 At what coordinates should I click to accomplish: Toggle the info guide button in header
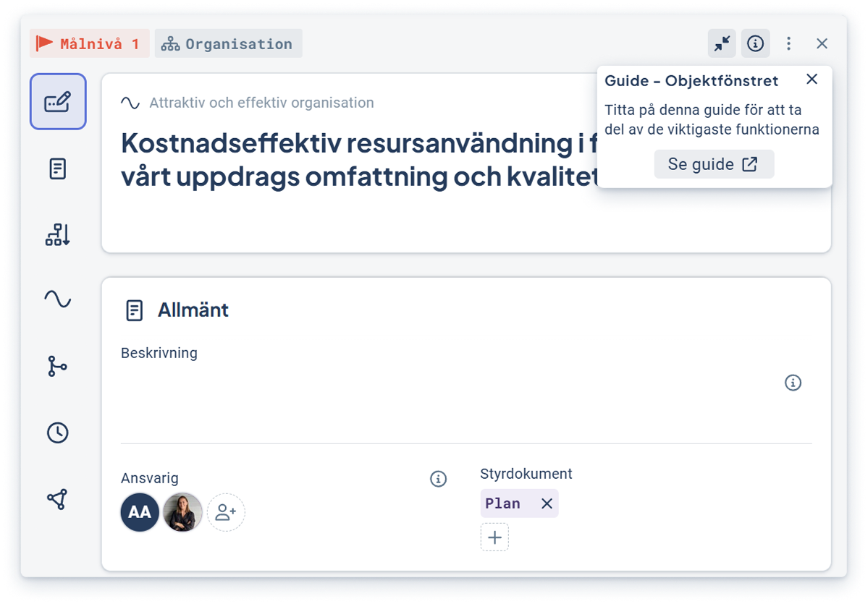(x=755, y=43)
